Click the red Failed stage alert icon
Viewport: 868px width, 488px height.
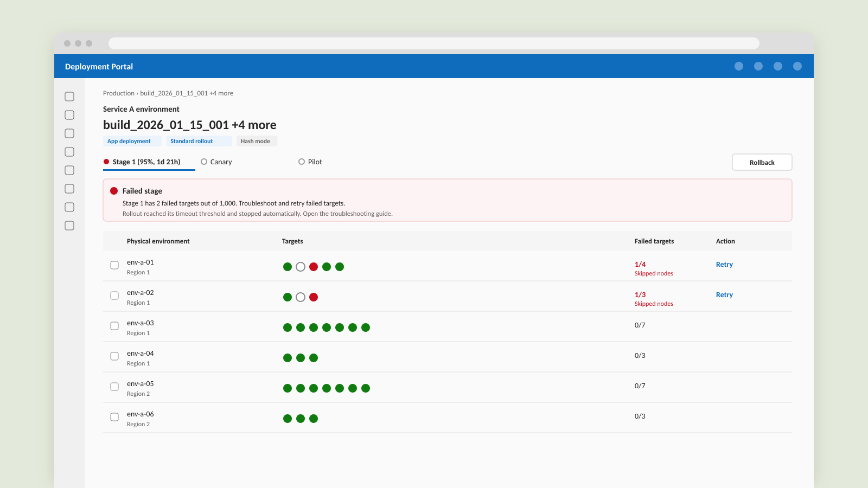point(114,191)
